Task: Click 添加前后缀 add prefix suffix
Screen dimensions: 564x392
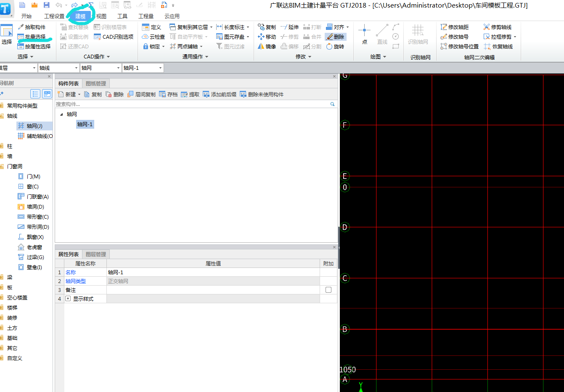Action: point(220,94)
